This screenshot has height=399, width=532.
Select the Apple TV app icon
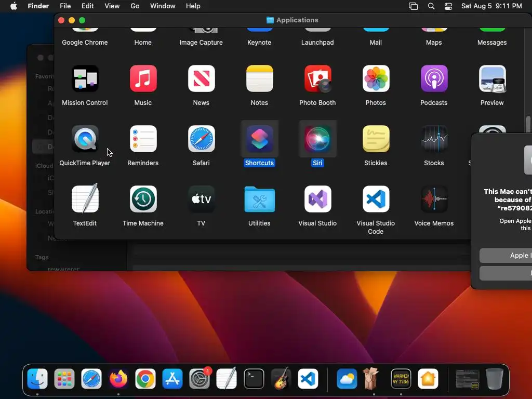[x=201, y=199]
